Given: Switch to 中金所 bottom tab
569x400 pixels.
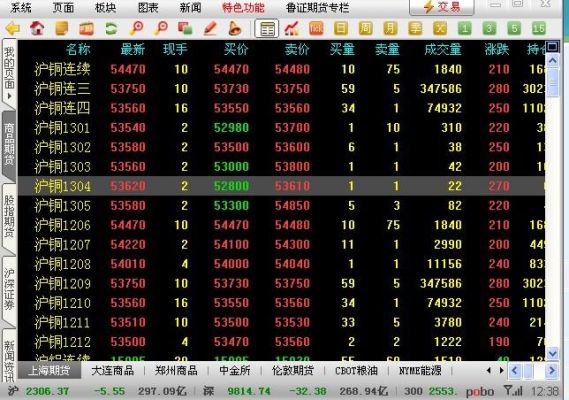Looking at the screenshot, I should [x=235, y=370].
